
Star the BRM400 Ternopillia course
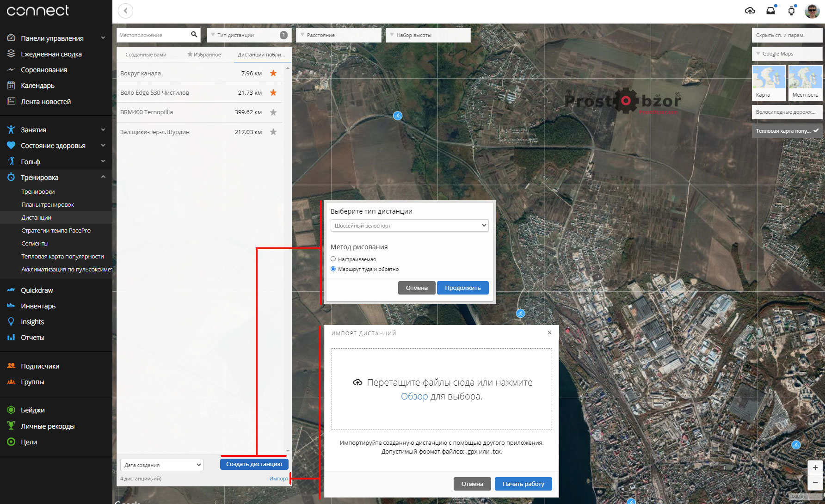[273, 112]
